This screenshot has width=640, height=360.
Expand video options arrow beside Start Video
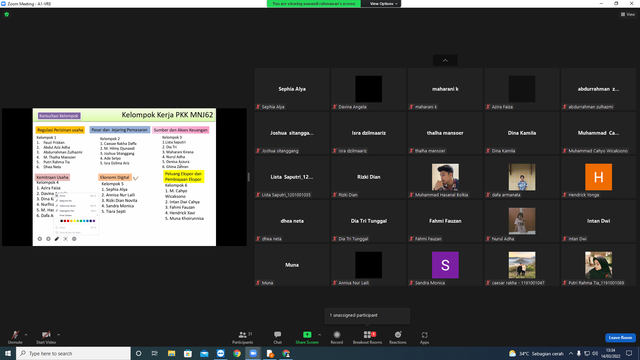(x=59, y=335)
